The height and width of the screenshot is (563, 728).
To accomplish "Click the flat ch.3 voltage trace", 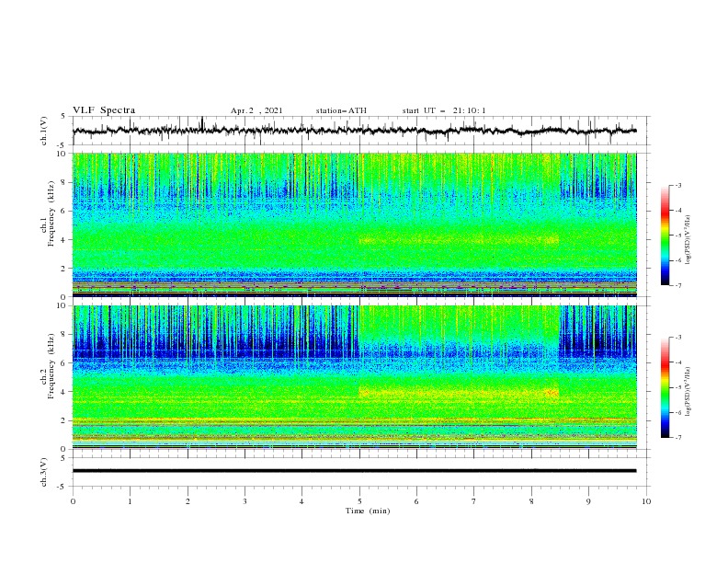I will click(x=354, y=471).
